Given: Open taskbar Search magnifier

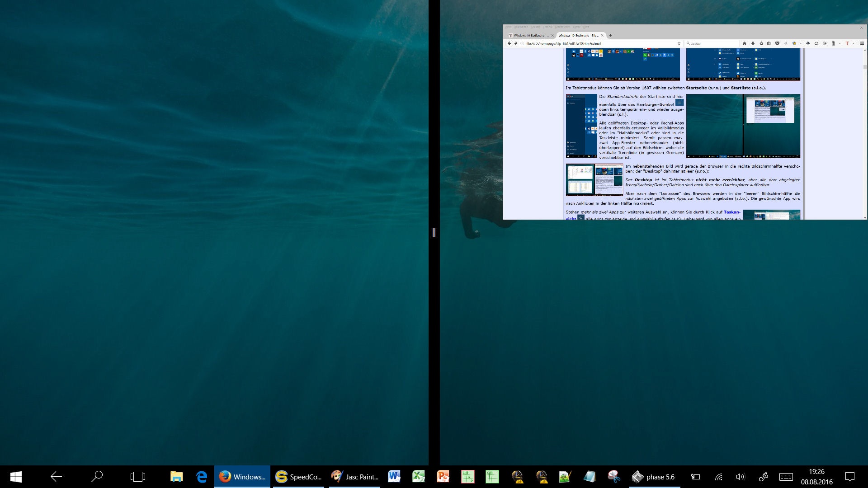Looking at the screenshot, I should point(97,477).
